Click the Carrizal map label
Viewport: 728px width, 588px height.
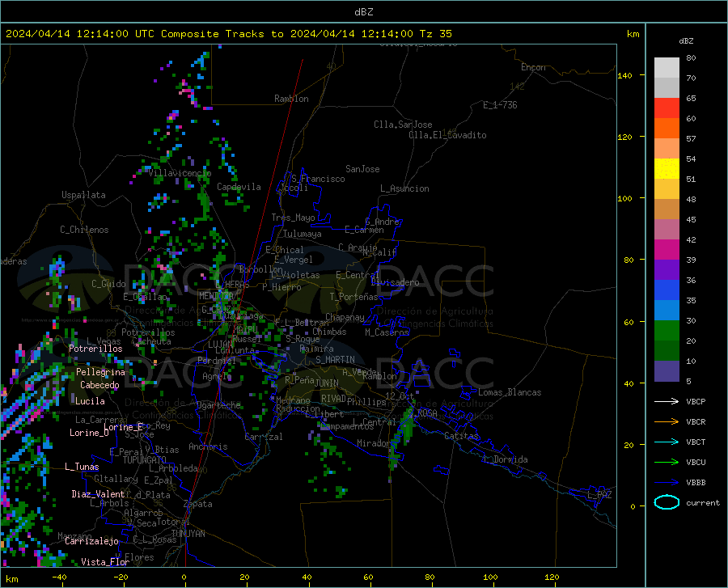pyautogui.click(x=263, y=437)
